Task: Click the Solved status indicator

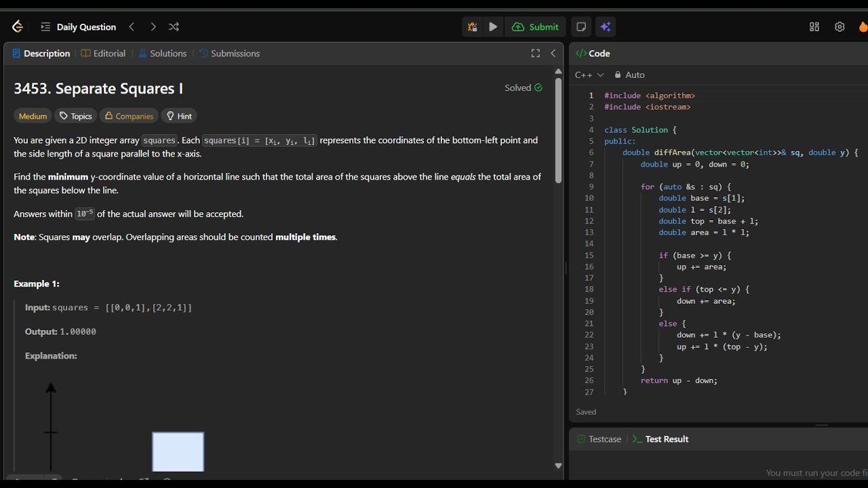Action: tap(524, 87)
